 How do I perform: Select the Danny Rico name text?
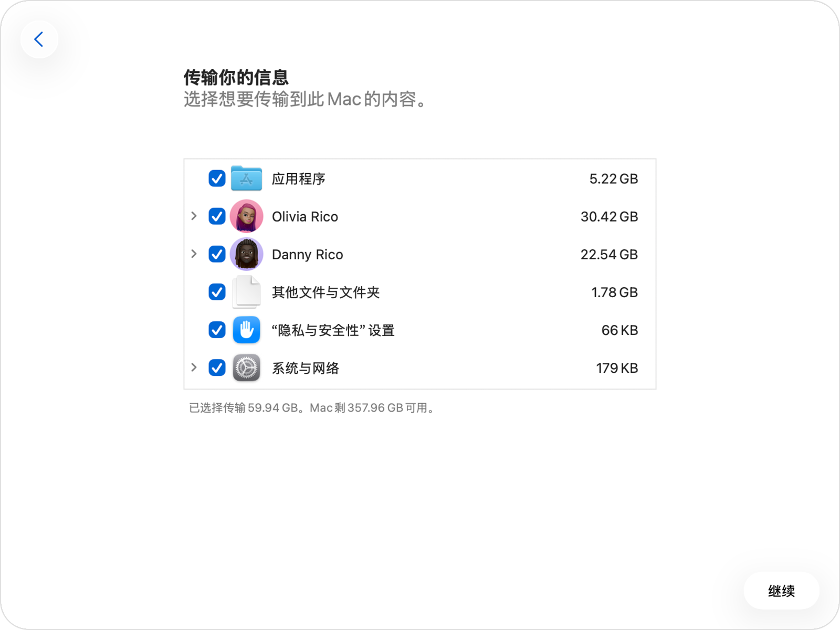pyautogui.click(x=307, y=255)
